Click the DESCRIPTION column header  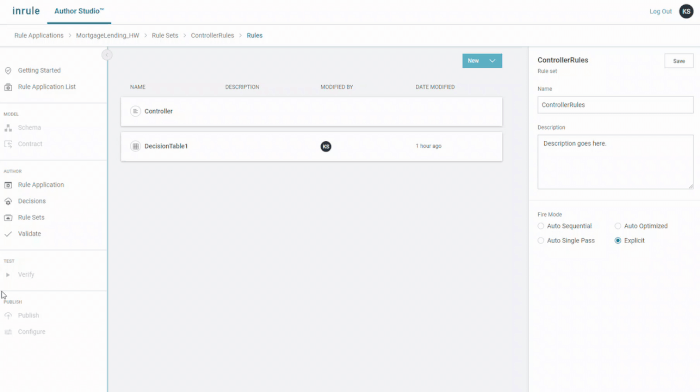(x=242, y=87)
